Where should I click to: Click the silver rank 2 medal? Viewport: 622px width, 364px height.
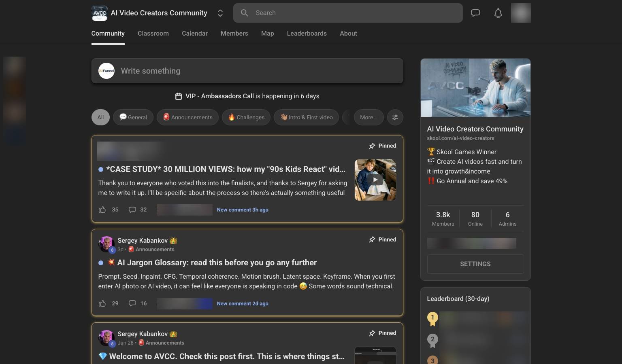[x=432, y=340]
